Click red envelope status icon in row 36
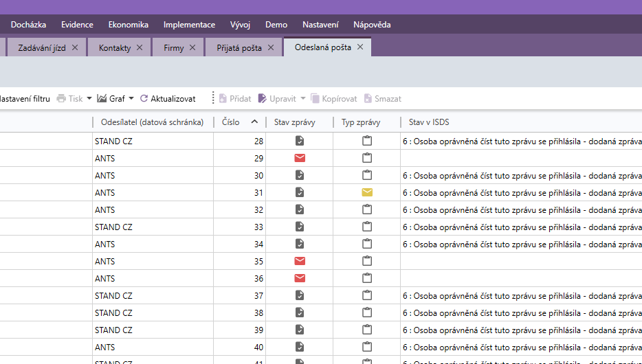 [x=299, y=278]
